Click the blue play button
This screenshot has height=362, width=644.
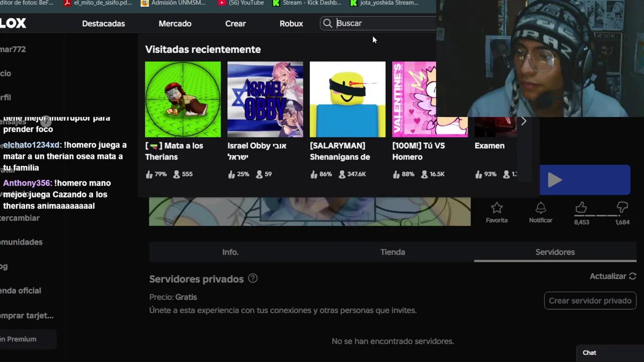tap(585, 180)
